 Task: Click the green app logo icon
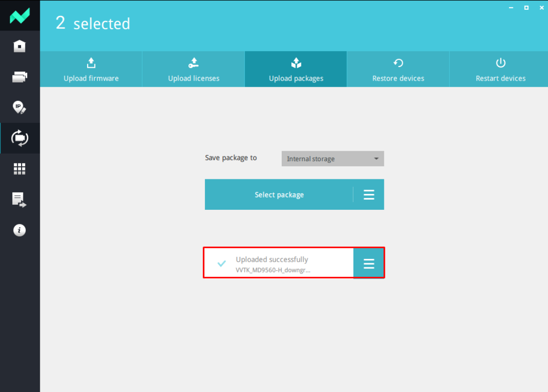click(x=20, y=16)
